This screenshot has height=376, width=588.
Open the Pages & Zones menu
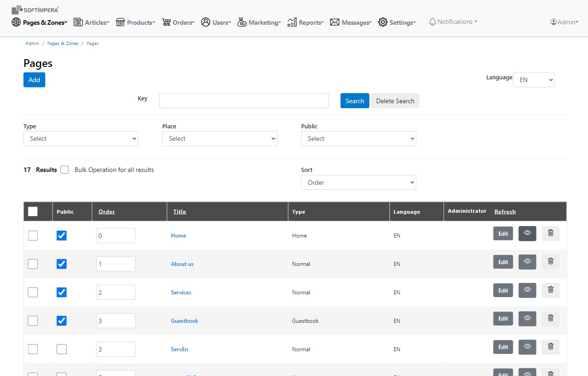(x=40, y=22)
